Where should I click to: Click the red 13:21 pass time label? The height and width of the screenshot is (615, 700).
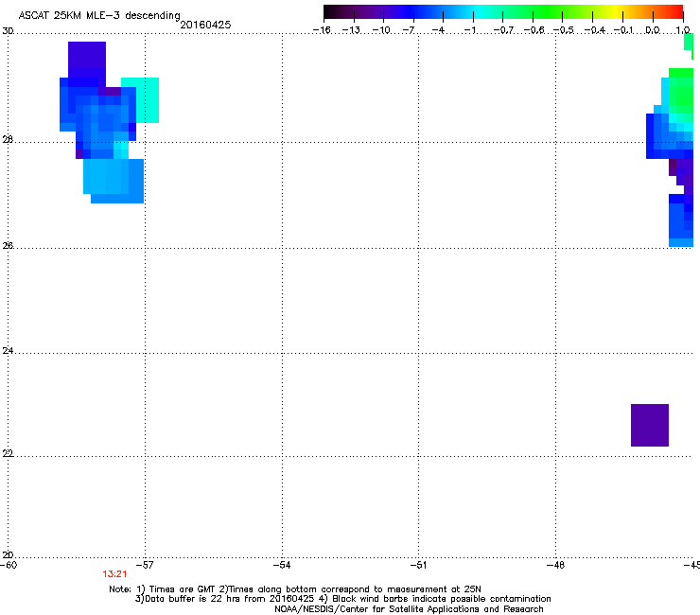[114, 574]
